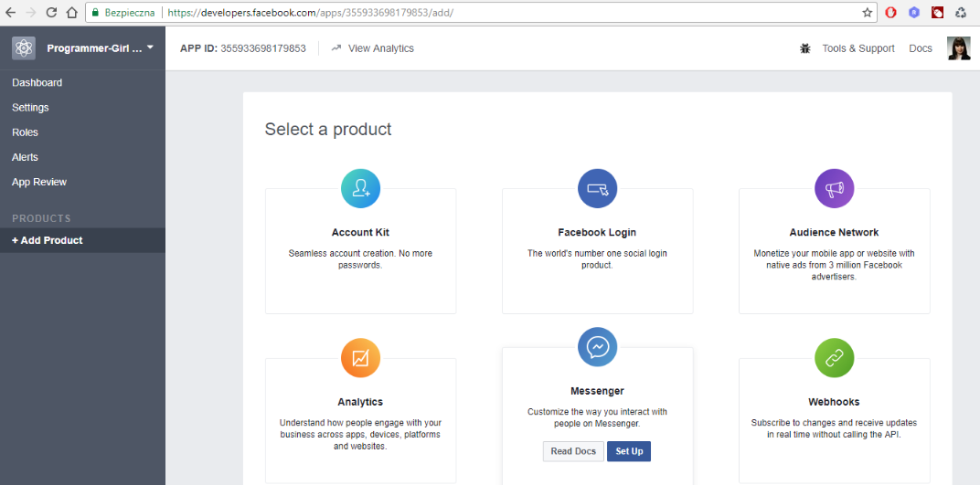Viewport: 980px width, 485px height.
Task: Click the Read Docs button
Action: point(573,451)
